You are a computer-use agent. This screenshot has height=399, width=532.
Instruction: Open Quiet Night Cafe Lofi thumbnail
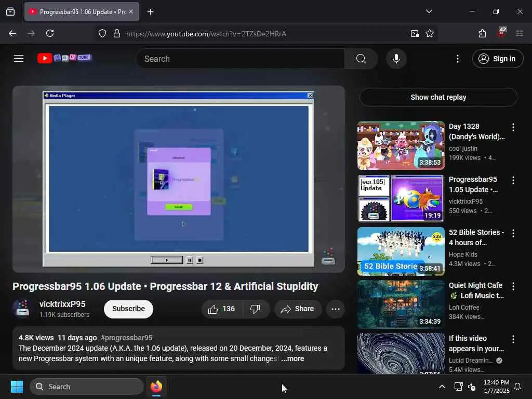(401, 304)
